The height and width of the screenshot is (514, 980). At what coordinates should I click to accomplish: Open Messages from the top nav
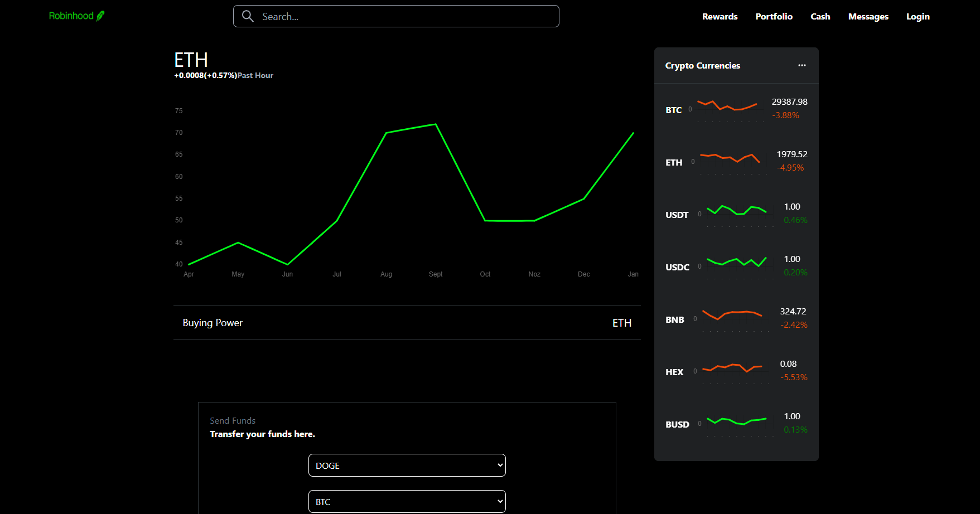868,17
